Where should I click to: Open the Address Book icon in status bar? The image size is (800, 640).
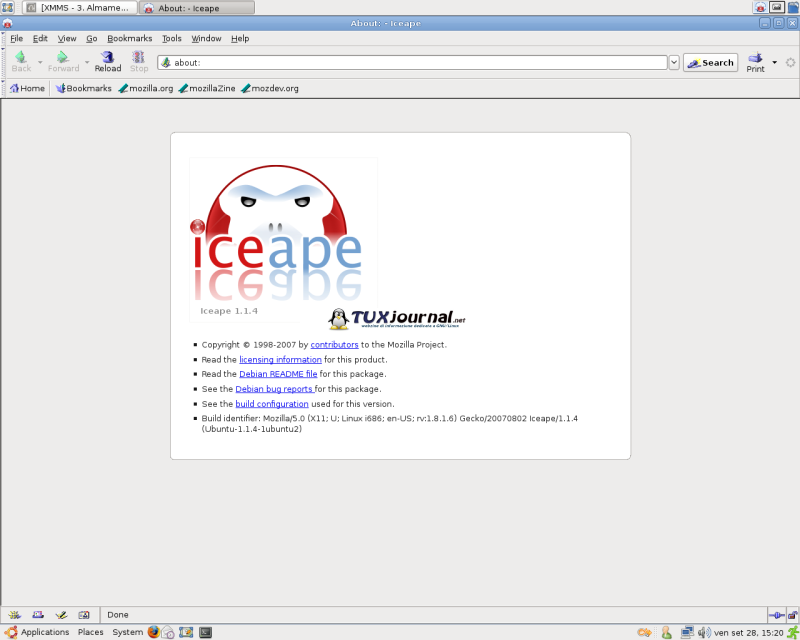click(84, 614)
